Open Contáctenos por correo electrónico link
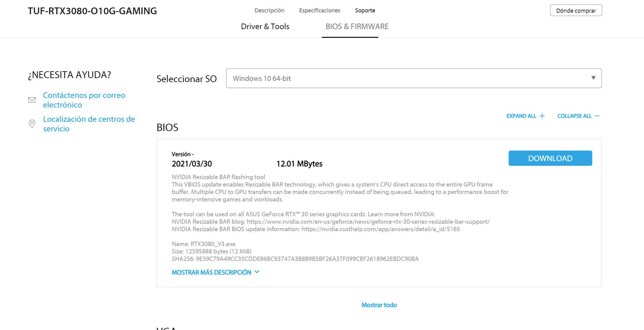This screenshot has width=644, height=330. click(84, 100)
